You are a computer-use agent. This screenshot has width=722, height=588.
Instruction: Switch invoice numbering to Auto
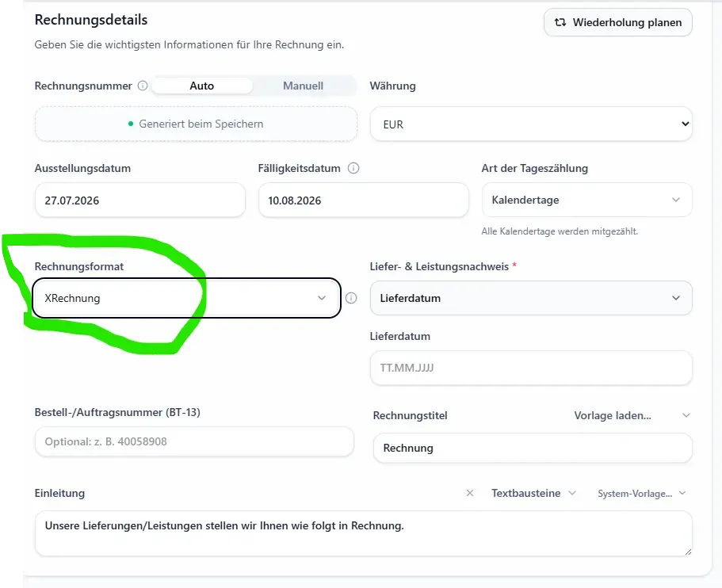(x=201, y=86)
